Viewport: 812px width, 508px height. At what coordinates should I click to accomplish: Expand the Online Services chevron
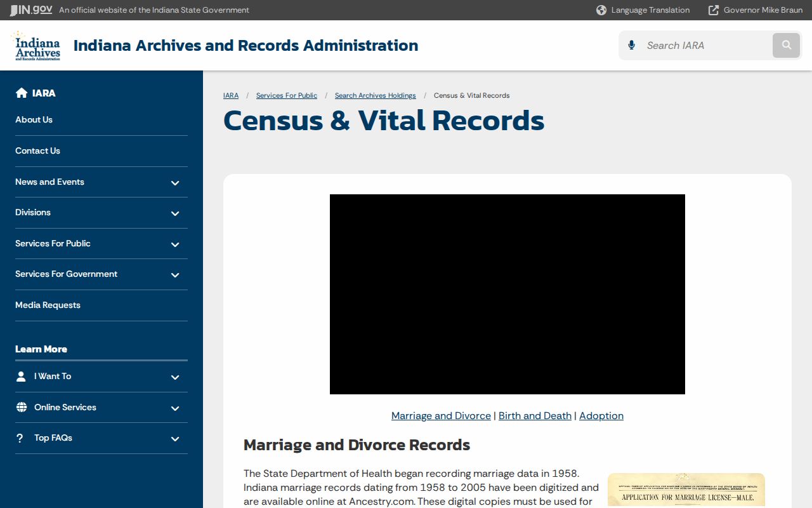pyautogui.click(x=175, y=408)
